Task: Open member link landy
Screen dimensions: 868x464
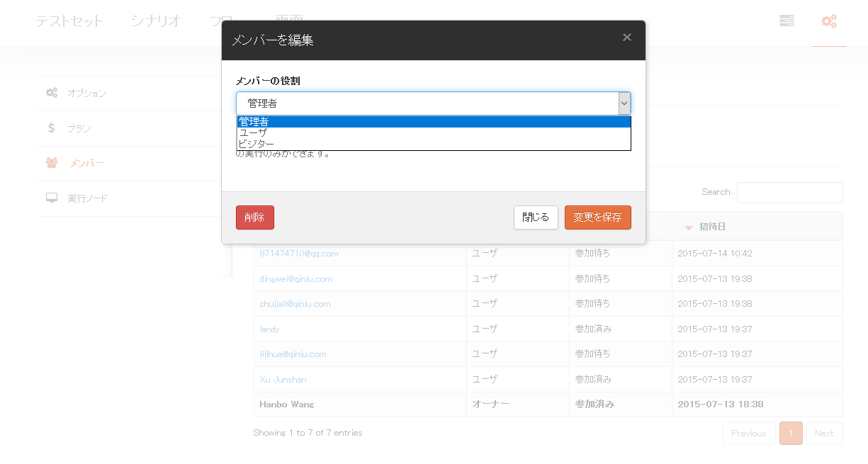Action: 269,329
